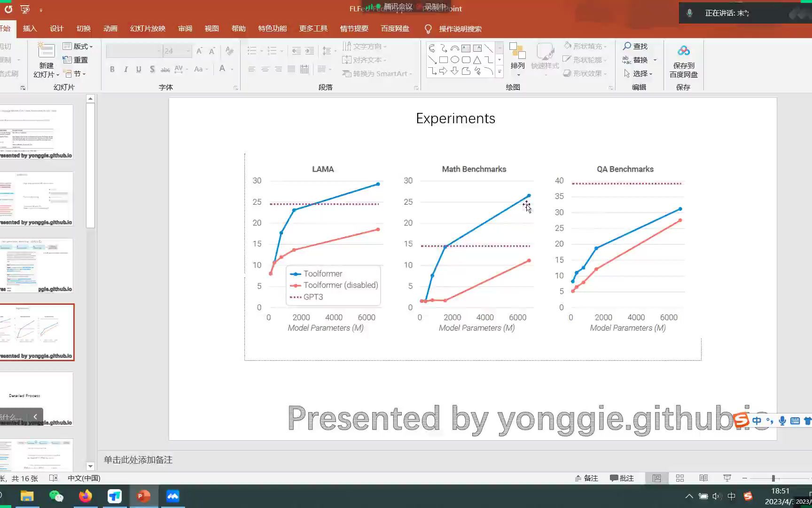Open the 幻灯片放映 ribbon tab
Viewport: 812px width, 508px height.
pos(147,28)
